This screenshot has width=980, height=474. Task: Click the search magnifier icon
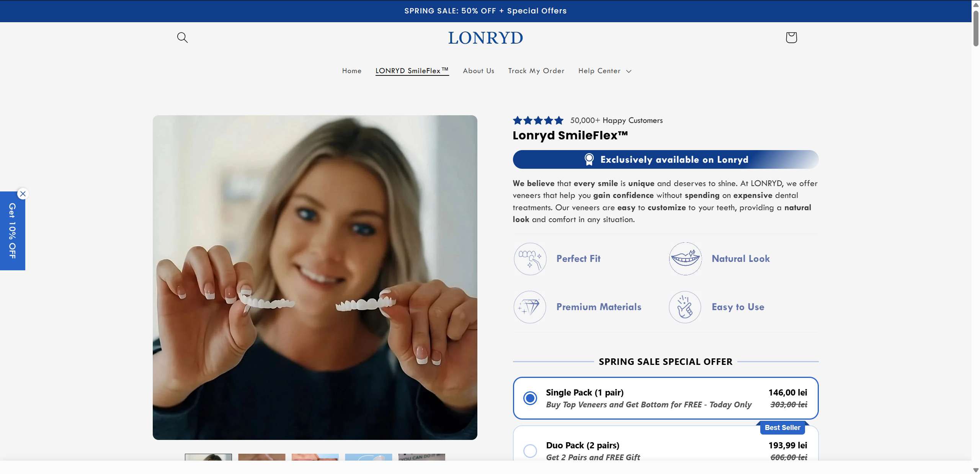[x=182, y=38]
